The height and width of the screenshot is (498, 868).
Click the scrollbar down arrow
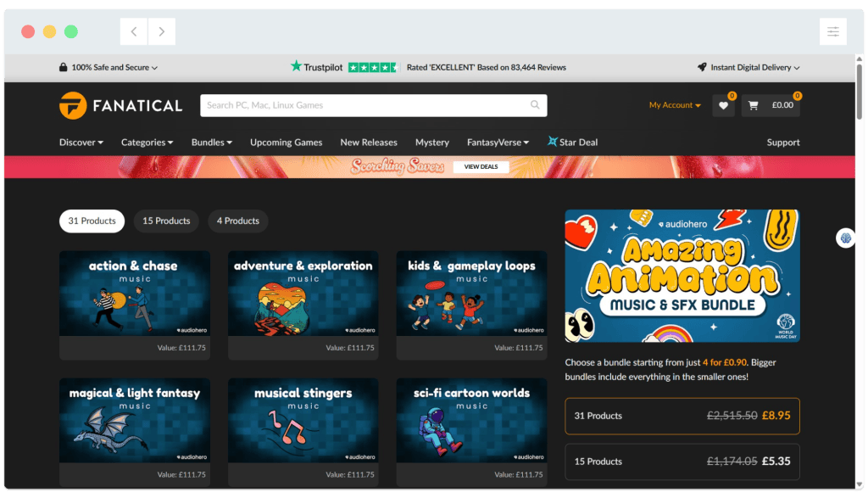tap(860, 484)
